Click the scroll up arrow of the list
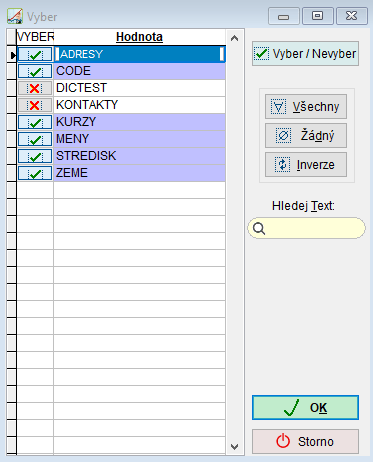Image resolution: width=373 pixels, height=462 pixels. [235, 39]
